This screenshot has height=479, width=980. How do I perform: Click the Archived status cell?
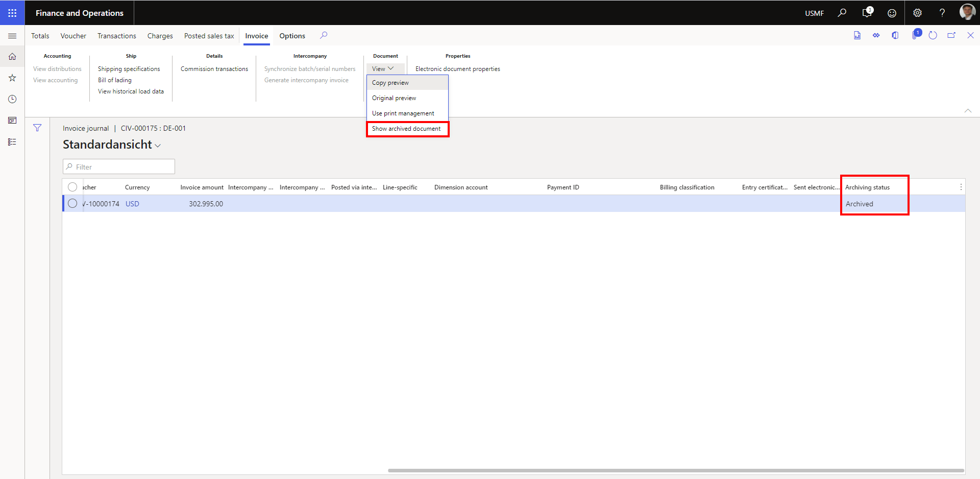click(860, 204)
